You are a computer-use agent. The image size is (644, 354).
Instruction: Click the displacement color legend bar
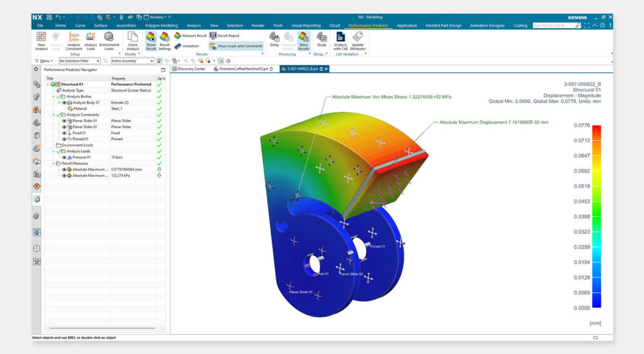click(596, 216)
